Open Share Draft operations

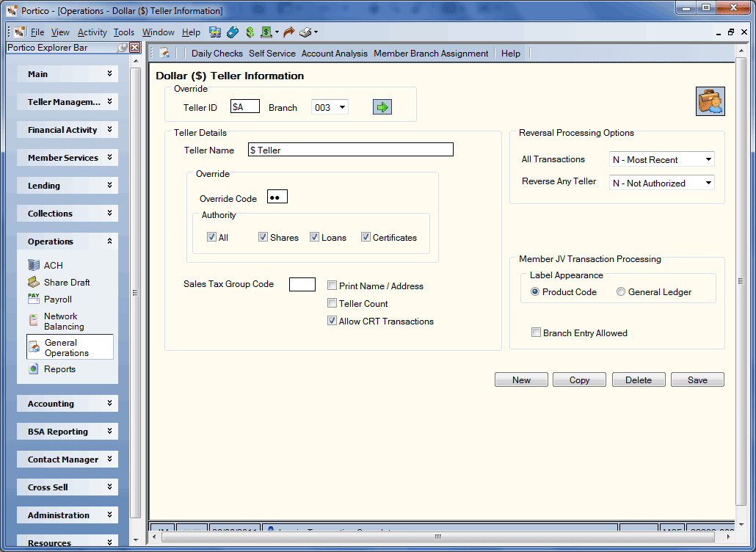(x=59, y=282)
